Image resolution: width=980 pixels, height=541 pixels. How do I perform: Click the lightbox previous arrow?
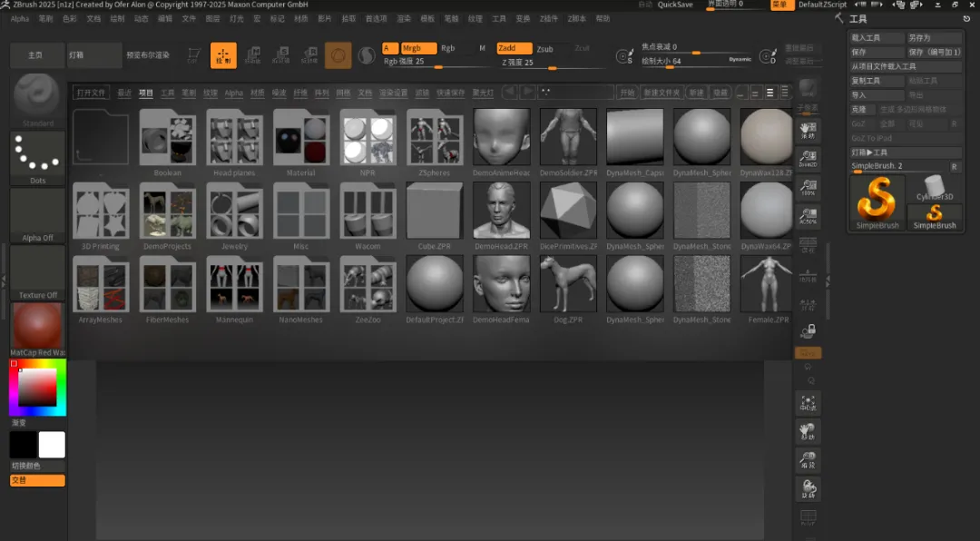(510, 92)
